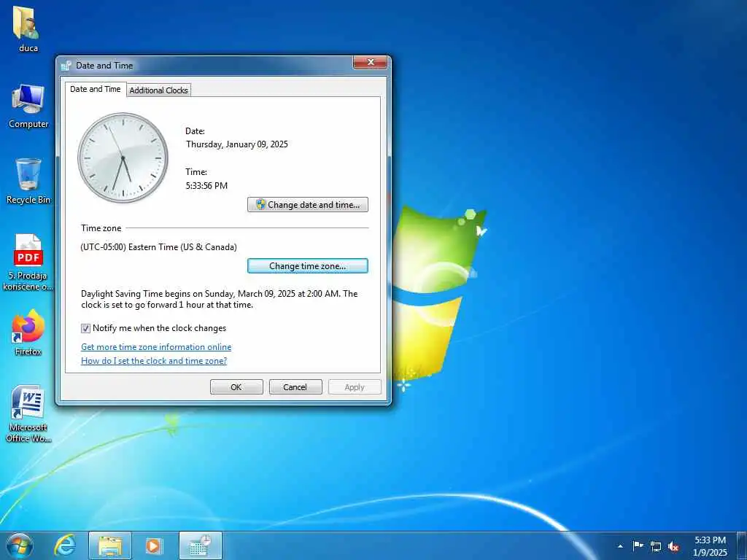
Task: Launch Internet Explorer from taskbar
Action: pos(65,545)
